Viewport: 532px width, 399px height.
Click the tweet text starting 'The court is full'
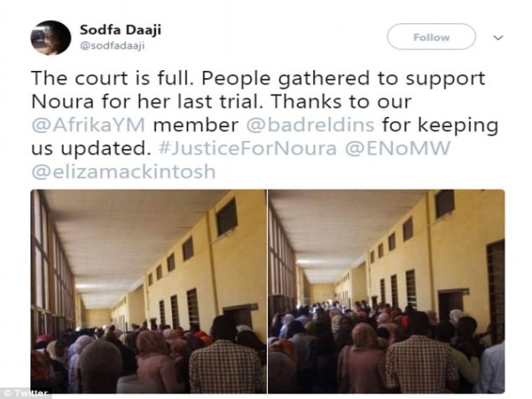point(264,124)
